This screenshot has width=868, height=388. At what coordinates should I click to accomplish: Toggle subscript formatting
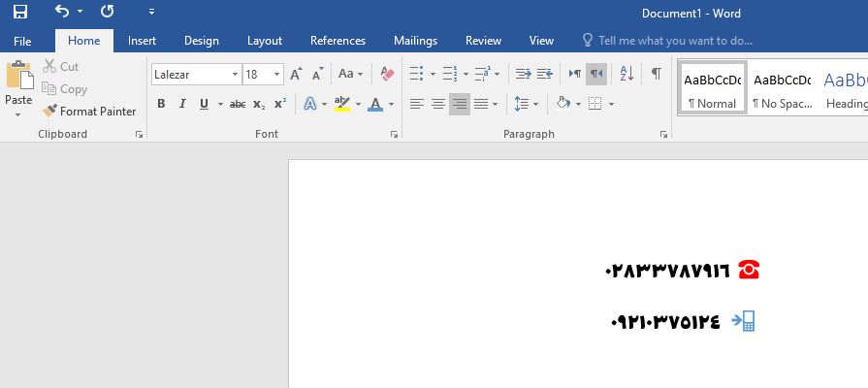click(x=259, y=104)
